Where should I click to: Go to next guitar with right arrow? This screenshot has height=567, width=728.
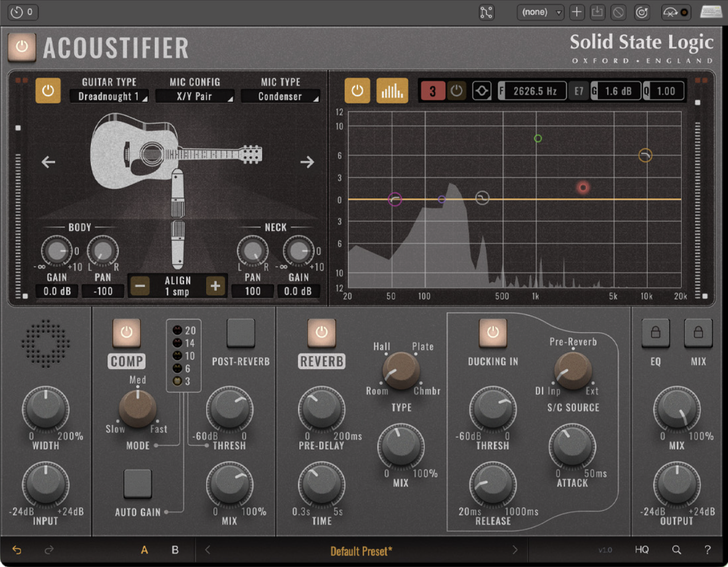(307, 162)
